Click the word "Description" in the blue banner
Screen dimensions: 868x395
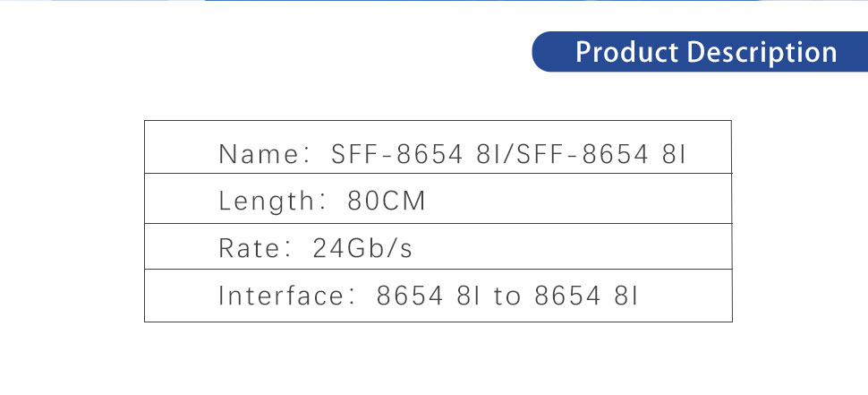[762, 52]
